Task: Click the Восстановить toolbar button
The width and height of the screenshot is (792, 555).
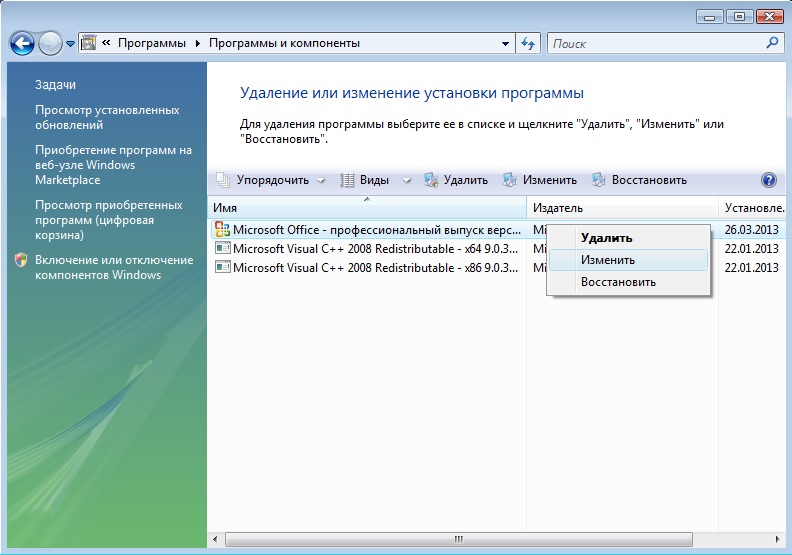Action: click(x=639, y=180)
